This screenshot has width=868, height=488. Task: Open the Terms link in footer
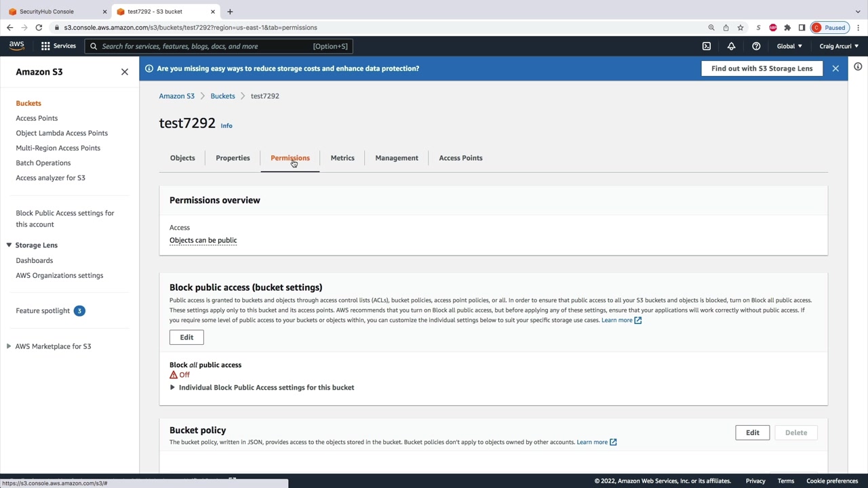tap(786, 481)
